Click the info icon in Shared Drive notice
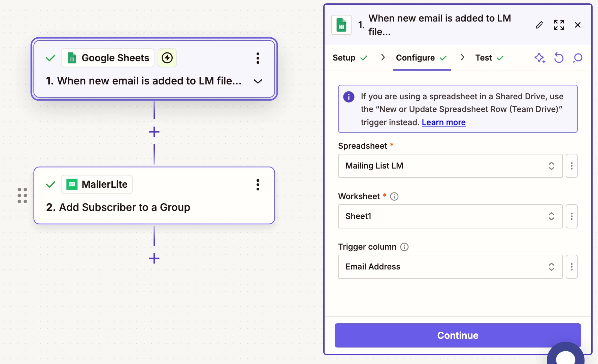The image size is (598, 364). [349, 97]
